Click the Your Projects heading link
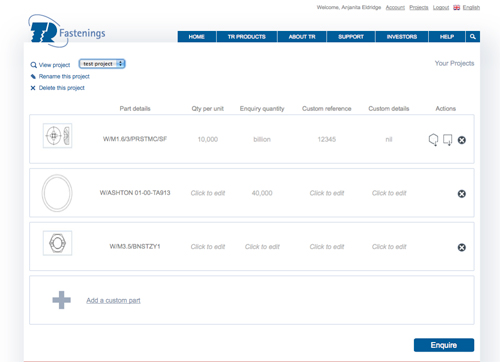Screen dimensions: 500x364 pos(454,63)
